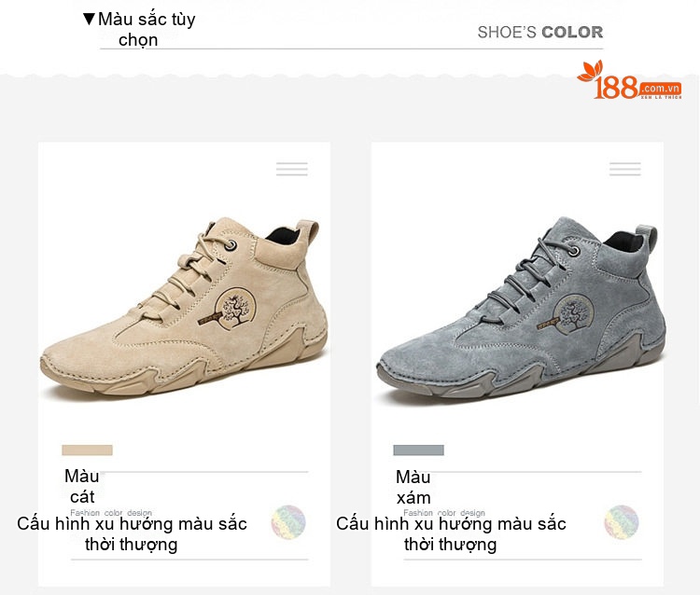Viewport: 700px width, 595px height.
Task: Select the gray color swatch
Action: pos(418,450)
